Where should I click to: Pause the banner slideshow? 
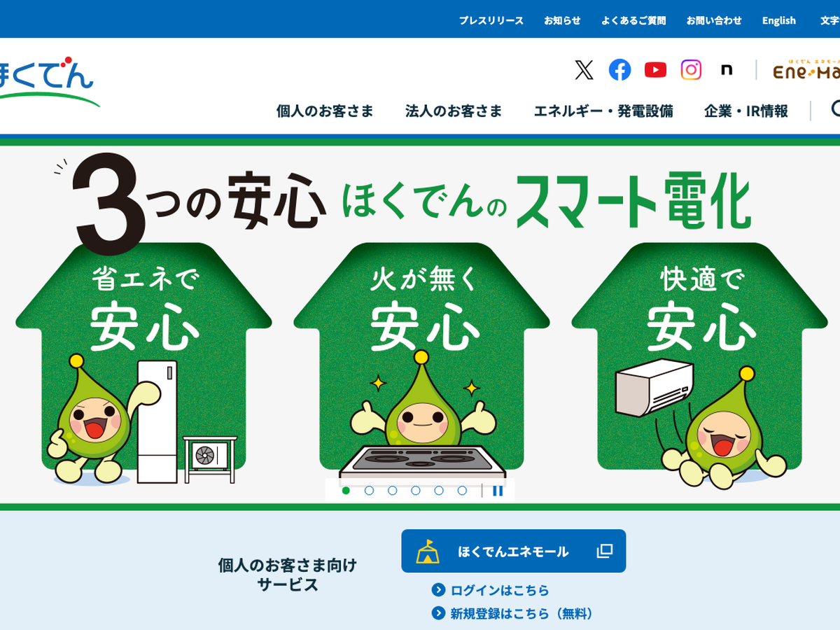coord(498,491)
